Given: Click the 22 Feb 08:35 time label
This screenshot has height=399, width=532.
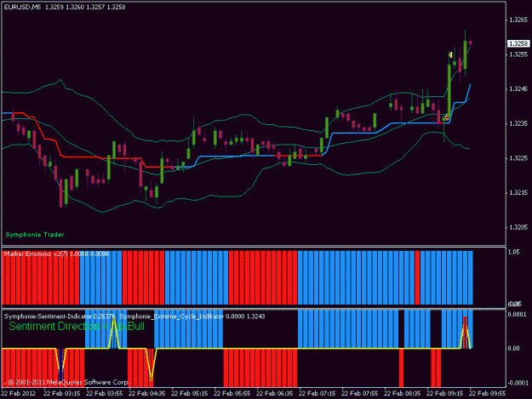Looking at the screenshot, I should click(403, 393).
